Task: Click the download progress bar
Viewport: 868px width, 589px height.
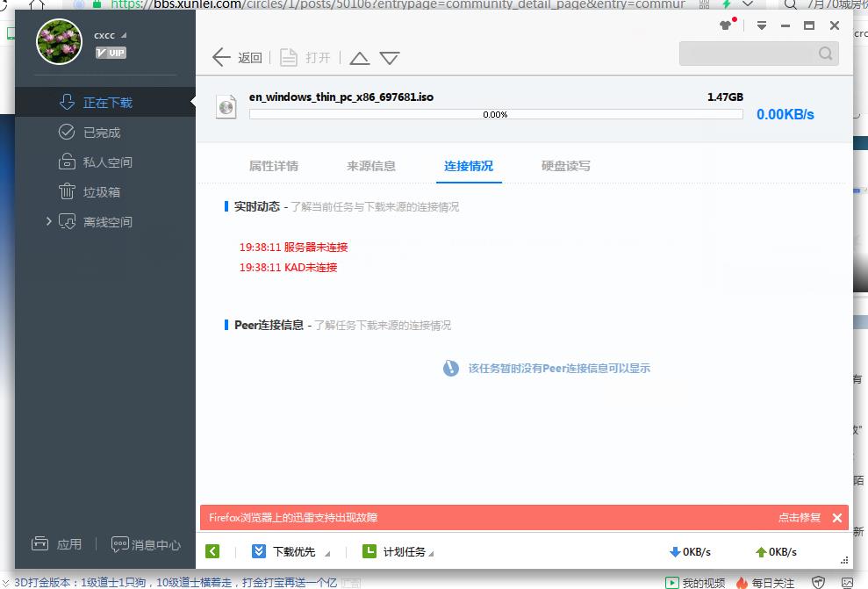Action: (496, 115)
